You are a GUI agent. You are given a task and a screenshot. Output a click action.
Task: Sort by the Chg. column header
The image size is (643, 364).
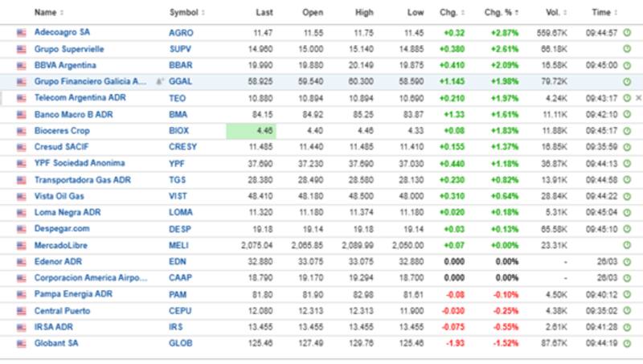coord(451,13)
